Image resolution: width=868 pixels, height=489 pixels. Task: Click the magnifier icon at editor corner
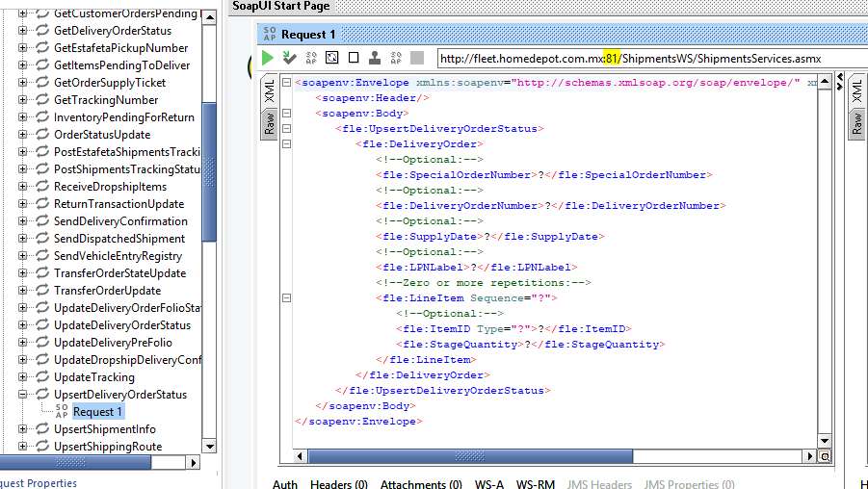825,457
